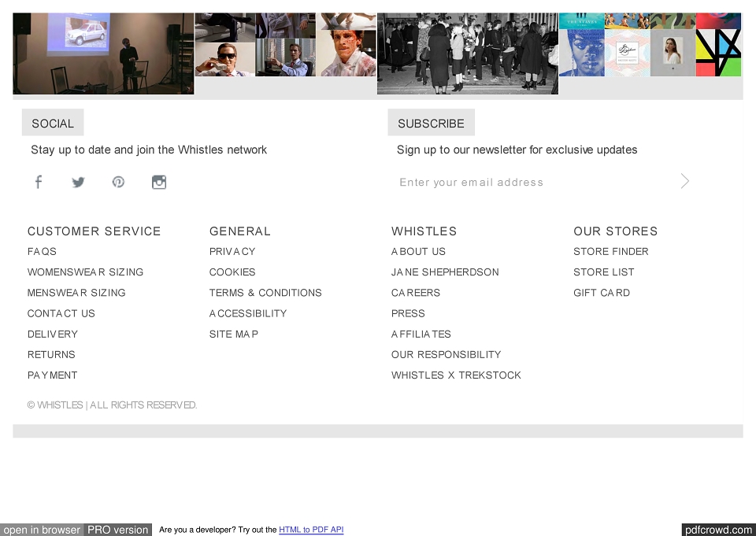Screen dimensions: 756x536
Task: Open Whistles x Trekstock link
Action: coord(456,375)
